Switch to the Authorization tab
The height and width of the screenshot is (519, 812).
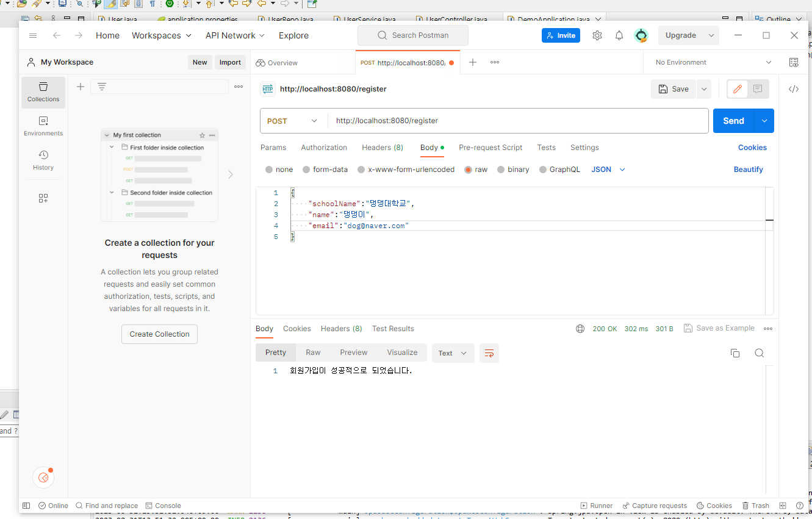[x=324, y=148]
